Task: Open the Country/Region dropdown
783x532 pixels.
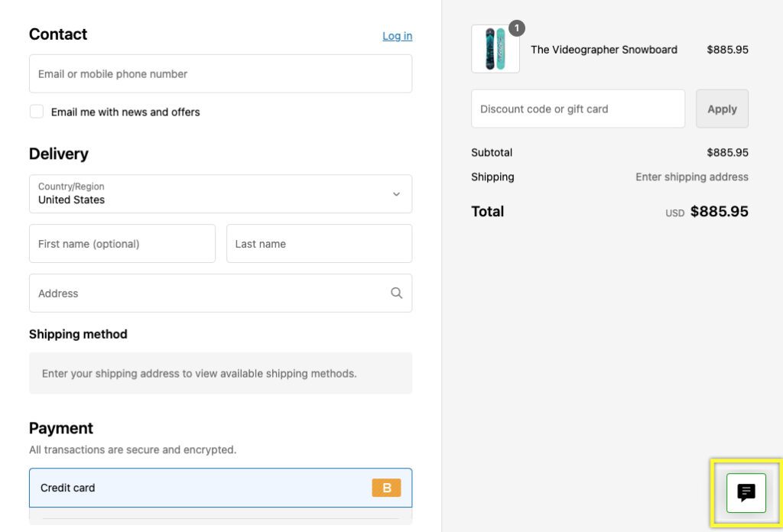Action: point(221,193)
